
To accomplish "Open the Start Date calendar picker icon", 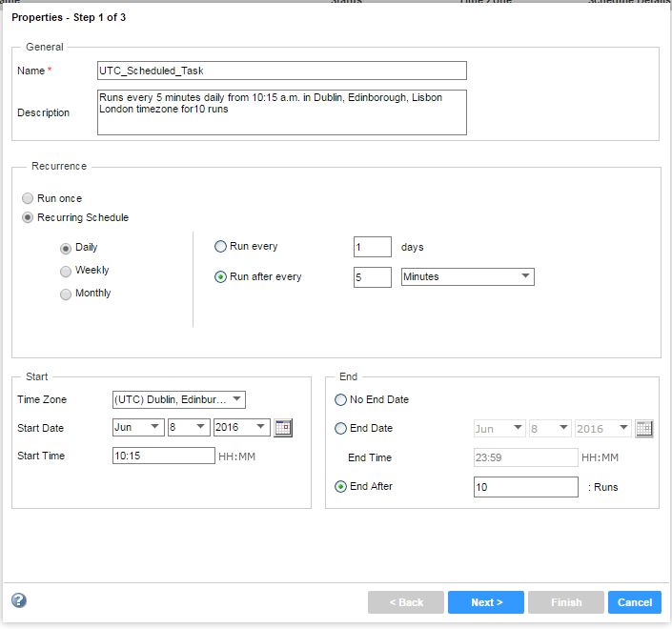I will (x=283, y=428).
